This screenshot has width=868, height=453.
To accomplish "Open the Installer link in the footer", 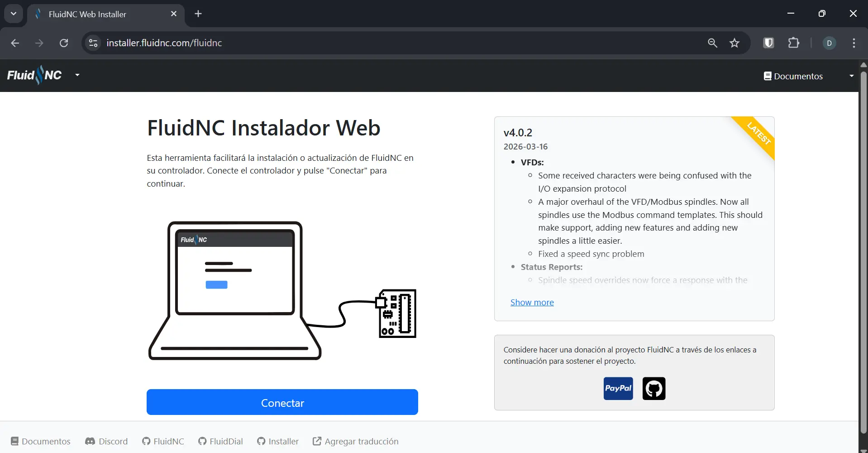I will pos(277,441).
